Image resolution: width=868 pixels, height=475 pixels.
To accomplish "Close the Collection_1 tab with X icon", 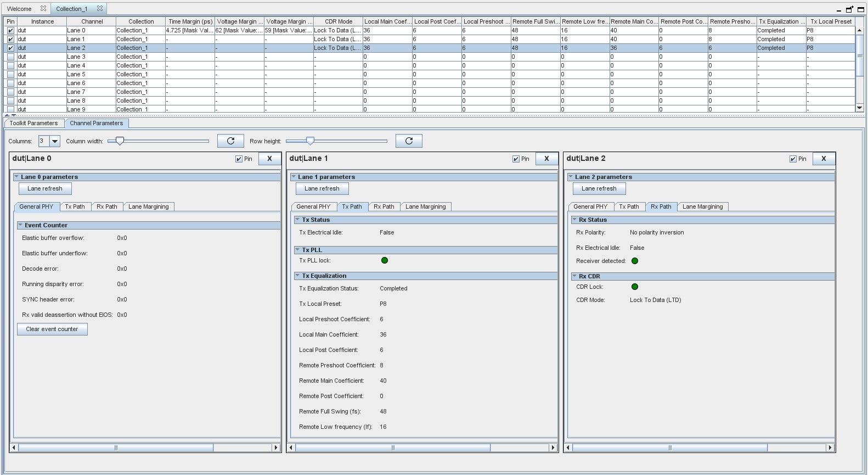I will 100,9.
